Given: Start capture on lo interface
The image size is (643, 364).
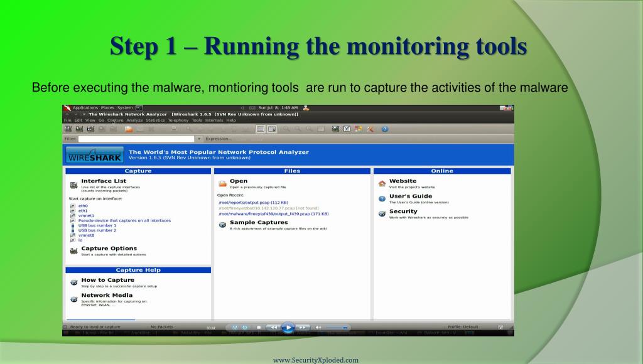Looking at the screenshot, I should (80, 240).
